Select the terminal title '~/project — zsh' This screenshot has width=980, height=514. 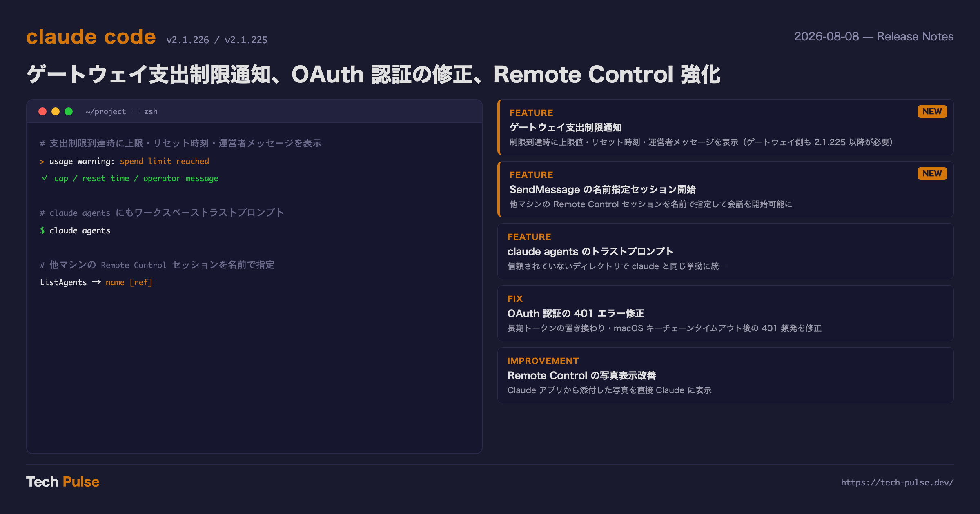point(122,111)
